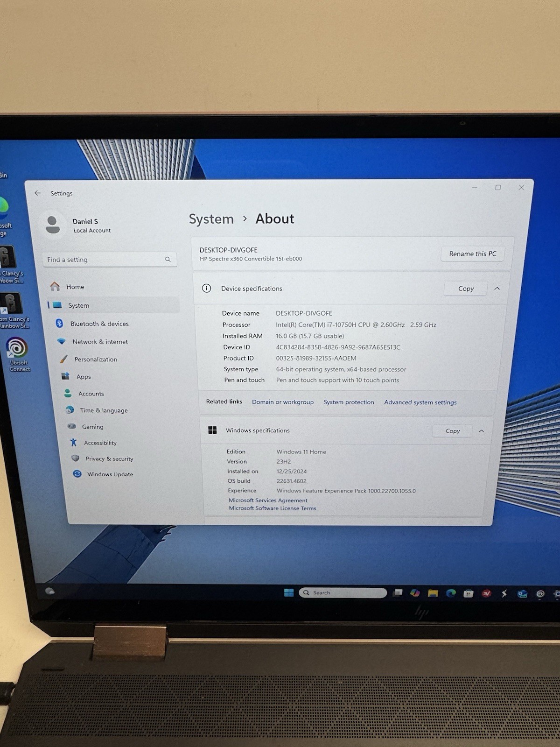Open the Advanced system settings link

(420, 402)
